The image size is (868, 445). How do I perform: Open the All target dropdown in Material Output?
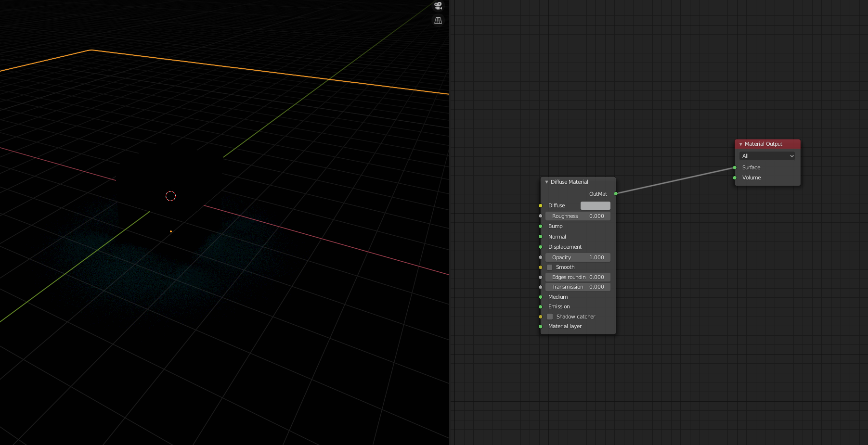[767, 156]
